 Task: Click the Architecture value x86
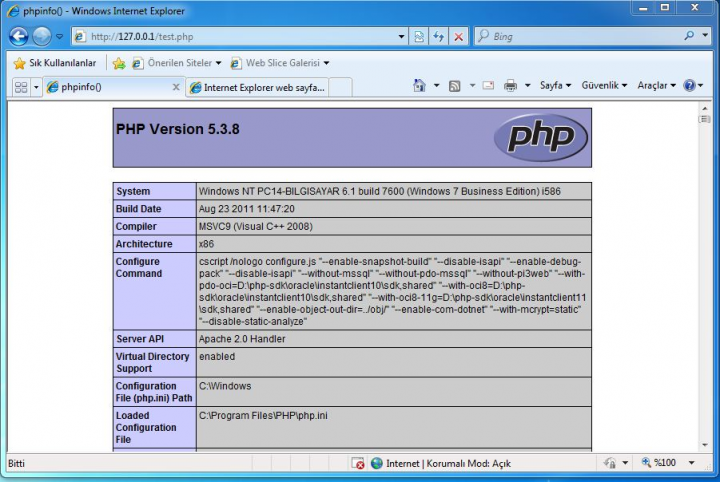point(207,244)
